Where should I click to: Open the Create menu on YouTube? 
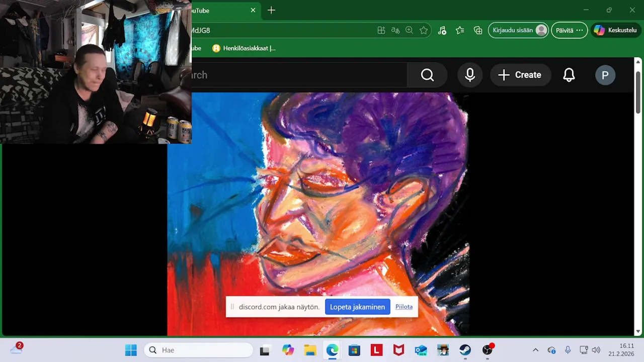click(x=520, y=75)
